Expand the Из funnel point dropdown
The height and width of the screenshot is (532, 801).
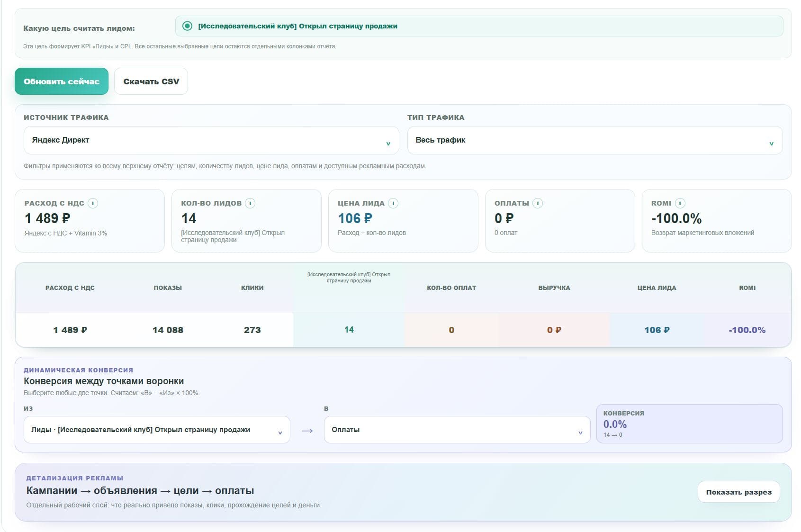[157, 430]
